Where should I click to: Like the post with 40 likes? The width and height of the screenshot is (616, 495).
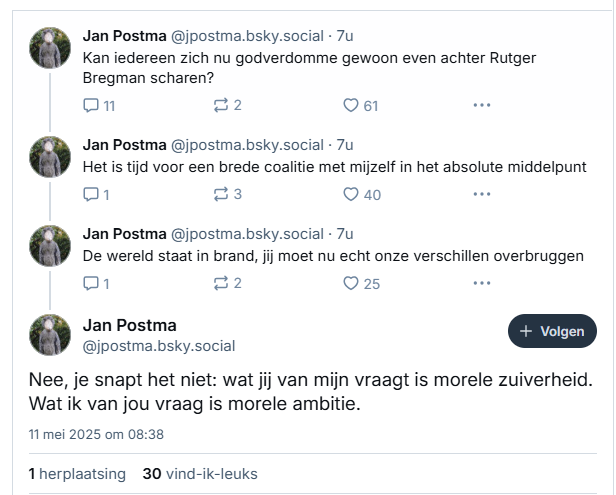pos(362,194)
